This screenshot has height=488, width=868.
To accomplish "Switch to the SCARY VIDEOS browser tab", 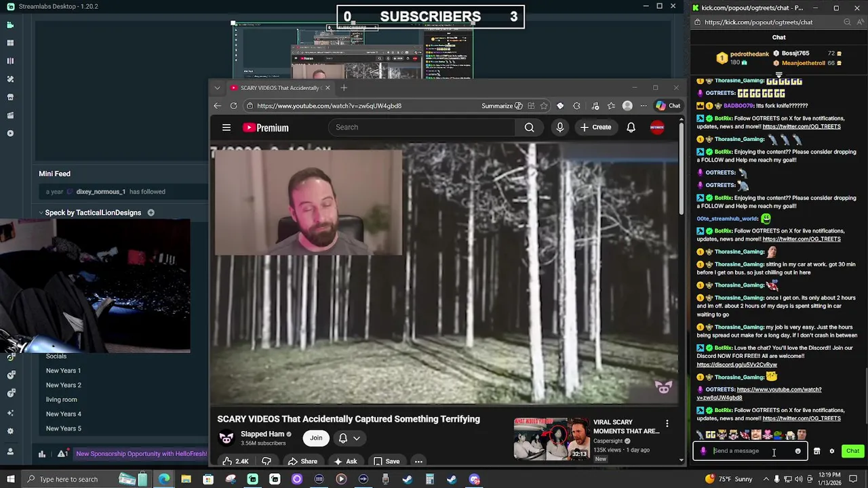I will 279,87.
